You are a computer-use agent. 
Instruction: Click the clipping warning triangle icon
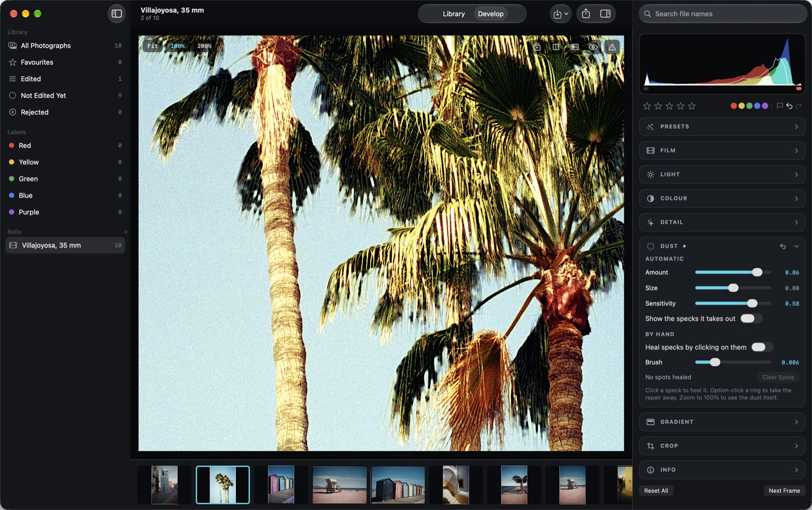(x=612, y=47)
